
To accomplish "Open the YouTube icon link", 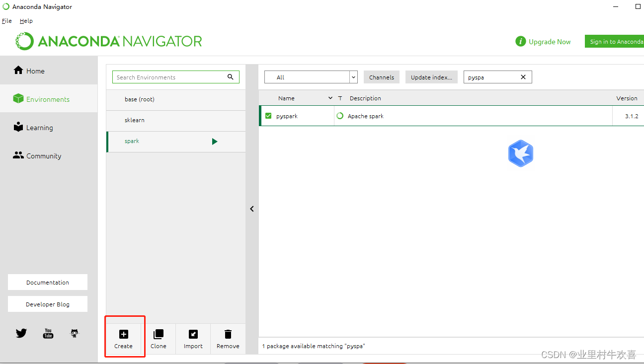I will [x=48, y=333].
